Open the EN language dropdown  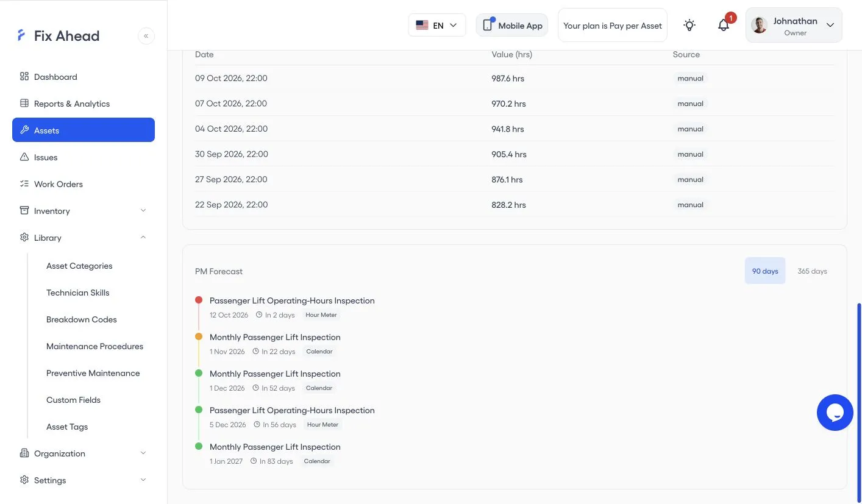click(437, 25)
